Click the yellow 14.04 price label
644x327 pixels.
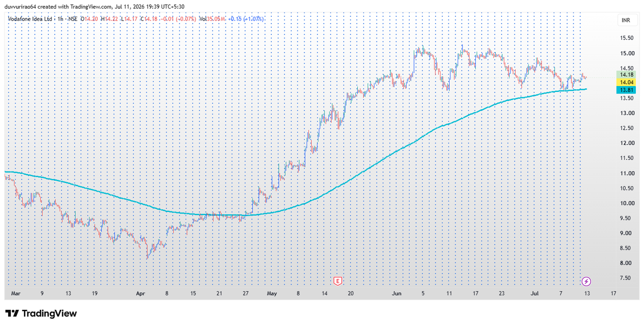pyautogui.click(x=626, y=82)
